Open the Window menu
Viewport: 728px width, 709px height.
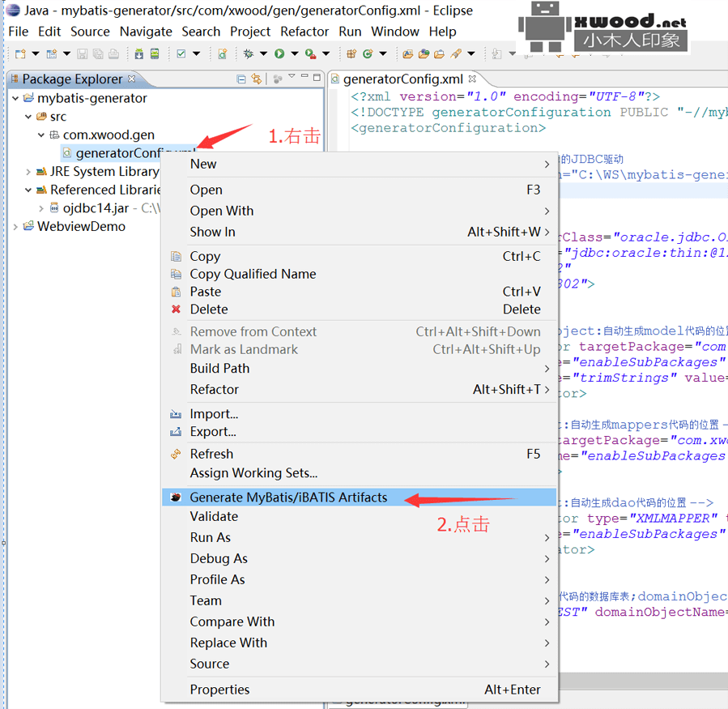pyautogui.click(x=395, y=32)
